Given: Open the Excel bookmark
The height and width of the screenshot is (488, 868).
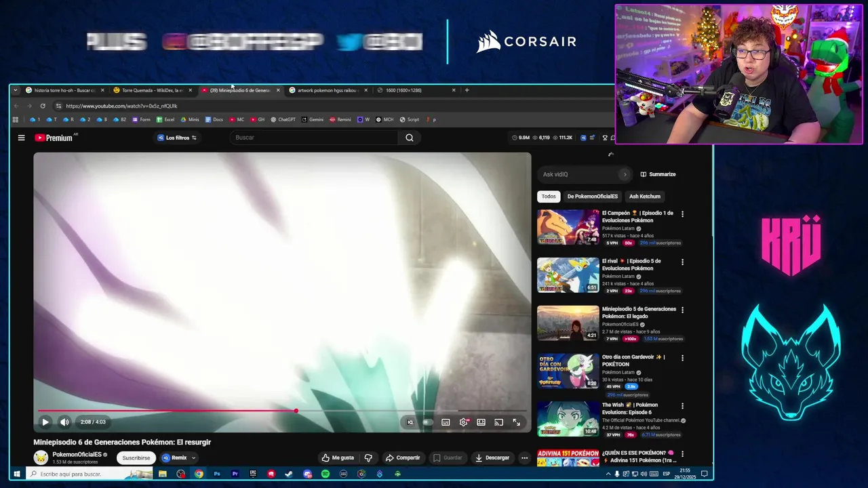Looking at the screenshot, I should 165,119.
